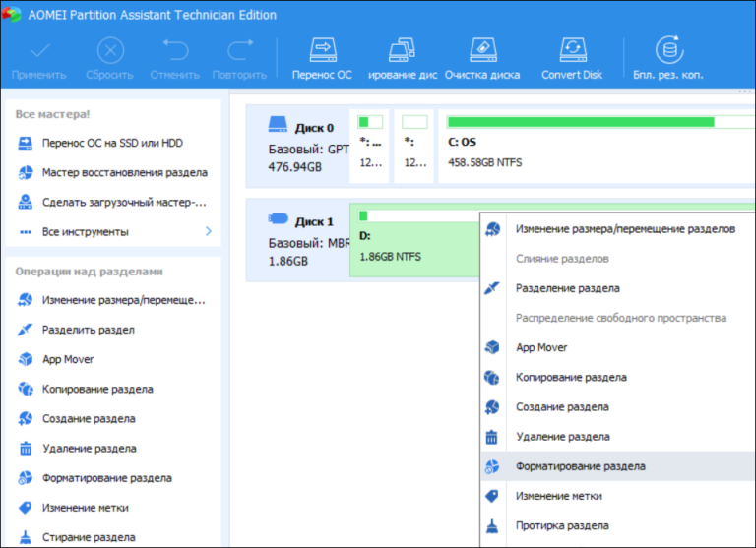Click Копирование раздела sidebar link
The width and height of the screenshot is (756, 548).
97,389
